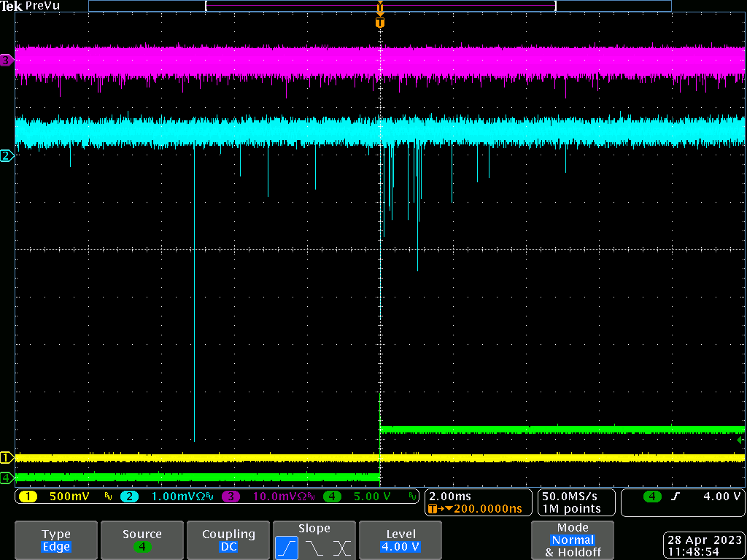This screenshot has height=560, width=747.
Task: Open the Mode Normal & Holdoff menu
Action: [x=573, y=540]
